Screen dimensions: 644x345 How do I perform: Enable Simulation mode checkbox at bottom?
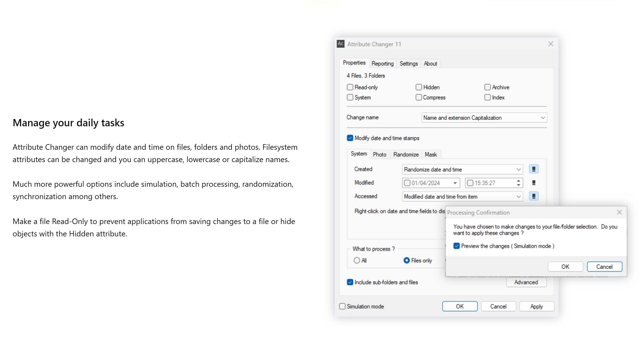(x=342, y=307)
